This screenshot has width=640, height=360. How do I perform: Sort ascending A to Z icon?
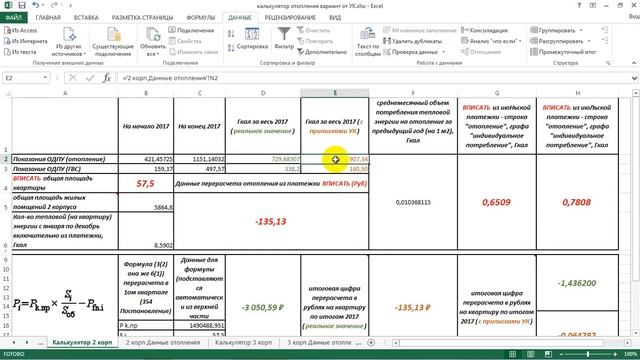click(231, 34)
